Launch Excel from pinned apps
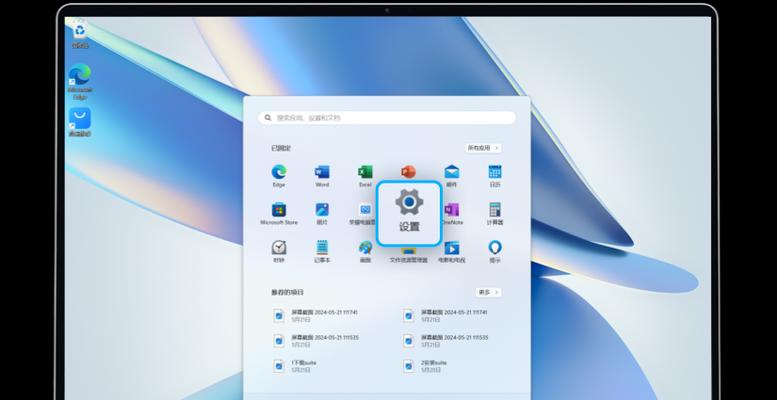This screenshot has height=400, width=777. tap(365, 176)
